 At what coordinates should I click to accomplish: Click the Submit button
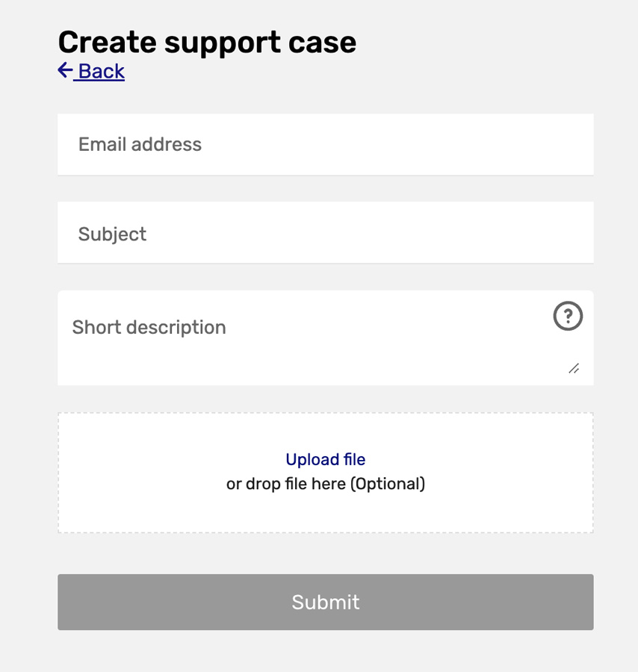[x=326, y=602]
